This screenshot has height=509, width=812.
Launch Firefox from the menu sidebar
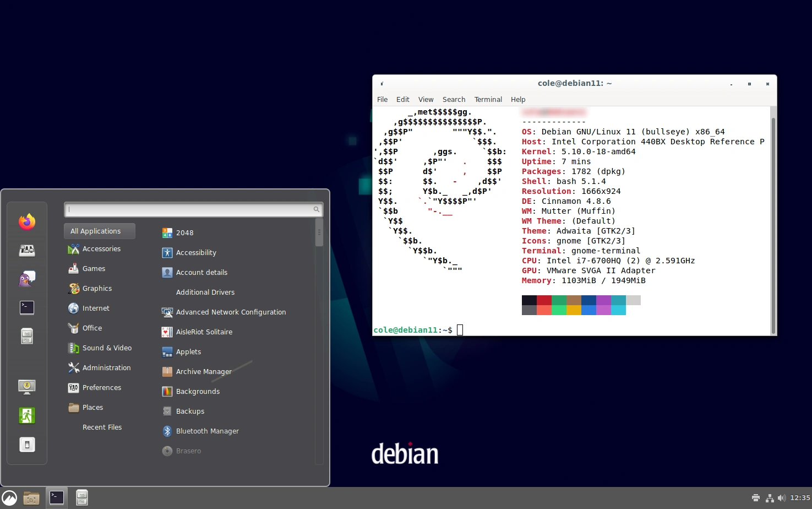point(27,221)
